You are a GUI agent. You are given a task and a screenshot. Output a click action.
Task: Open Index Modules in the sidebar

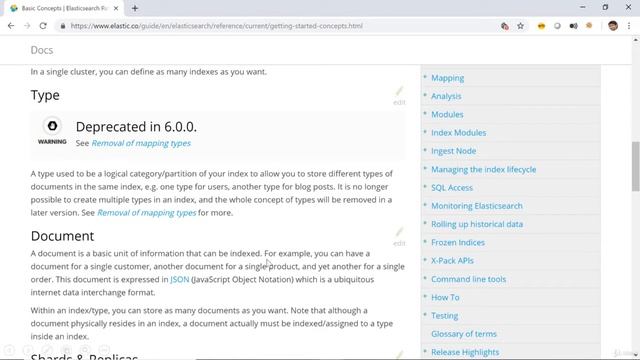[x=459, y=133]
